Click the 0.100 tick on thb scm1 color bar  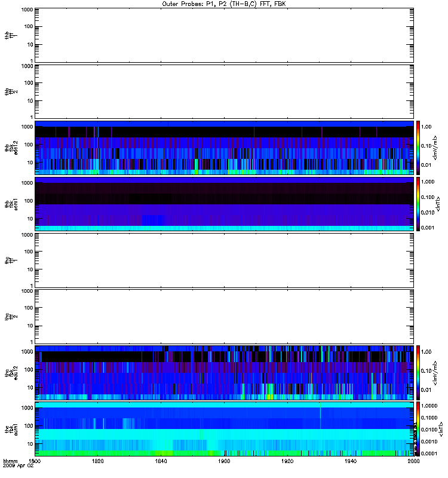[428, 197]
